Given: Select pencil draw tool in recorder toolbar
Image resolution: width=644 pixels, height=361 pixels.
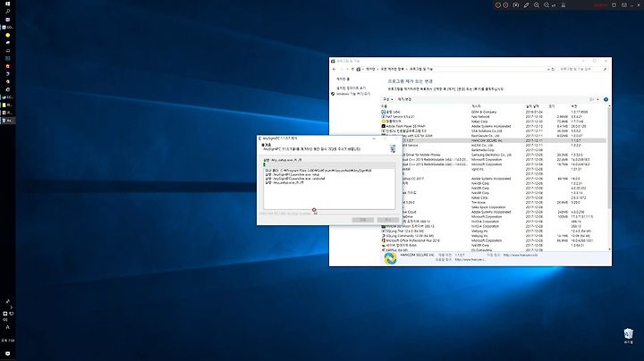Looking at the screenshot, I should pyautogui.click(x=526, y=5).
